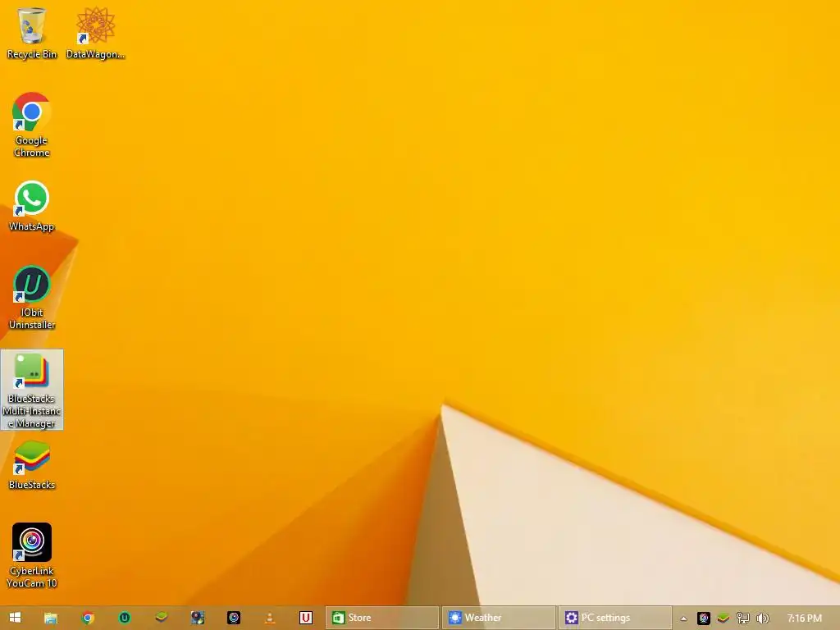Show hidden system tray icons
This screenshot has height=630, width=840.
pyautogui.click(x=683, y=619)
